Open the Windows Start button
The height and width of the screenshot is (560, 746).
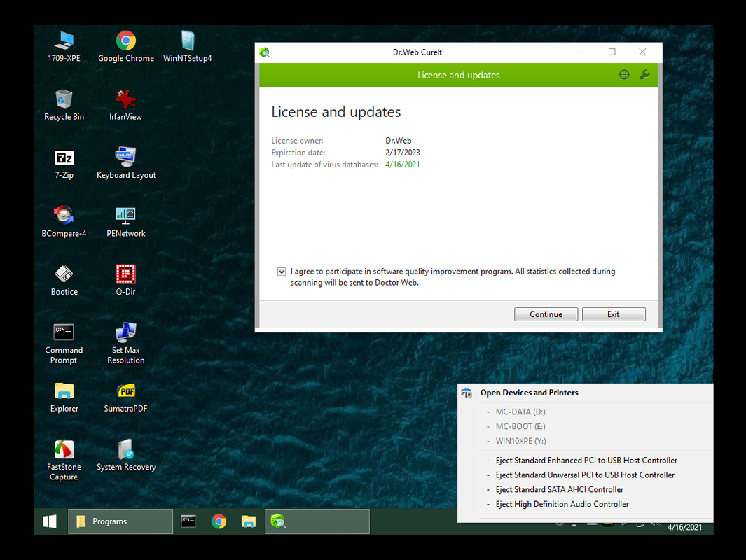(50, 521)
